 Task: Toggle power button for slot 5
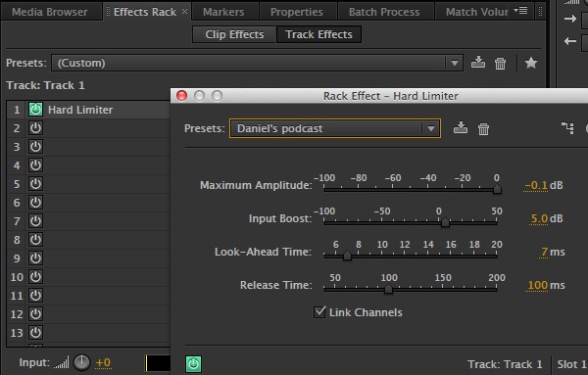[35, 184]
